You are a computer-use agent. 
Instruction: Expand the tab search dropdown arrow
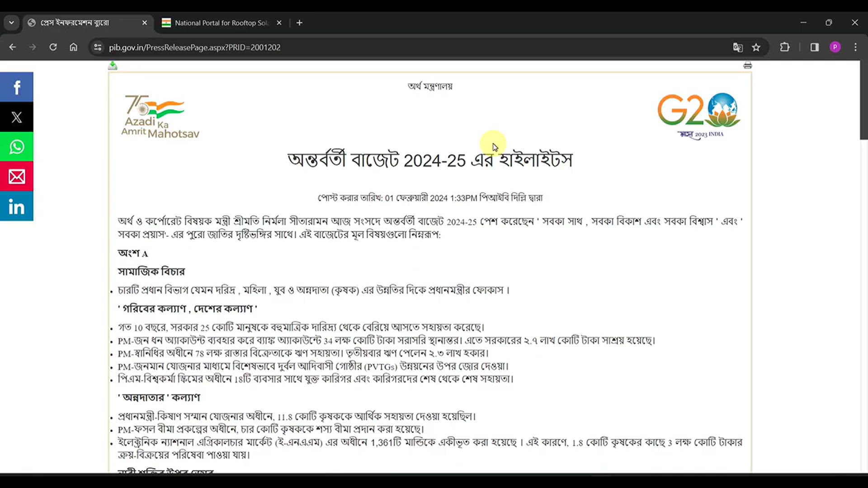11,23
